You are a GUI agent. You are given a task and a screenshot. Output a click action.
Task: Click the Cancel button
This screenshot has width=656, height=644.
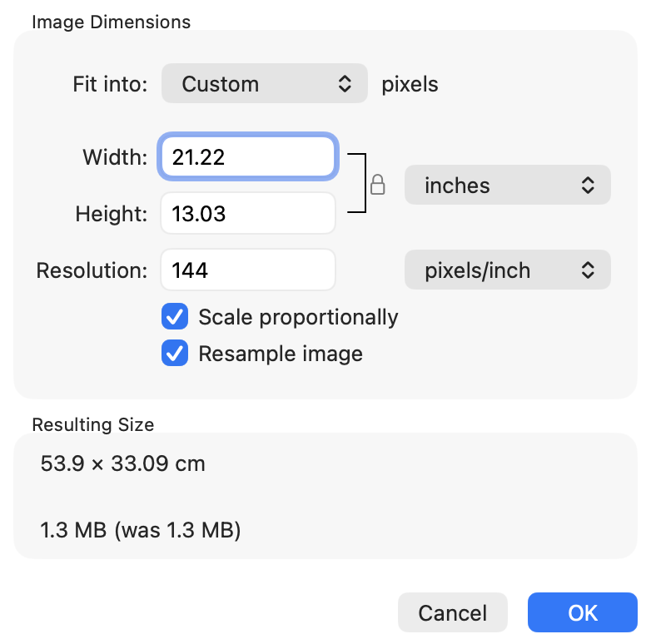point(453,612)
